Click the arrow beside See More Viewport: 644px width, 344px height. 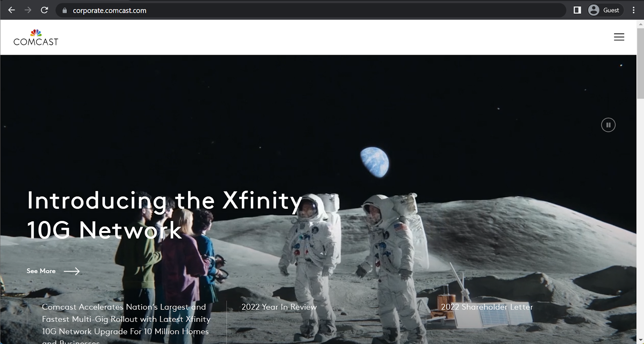tap(72, 272)
